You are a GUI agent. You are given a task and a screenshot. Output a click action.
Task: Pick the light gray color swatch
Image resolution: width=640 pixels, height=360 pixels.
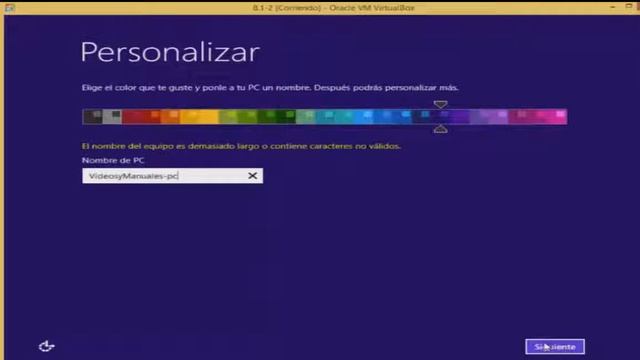[x=112, y=117]
